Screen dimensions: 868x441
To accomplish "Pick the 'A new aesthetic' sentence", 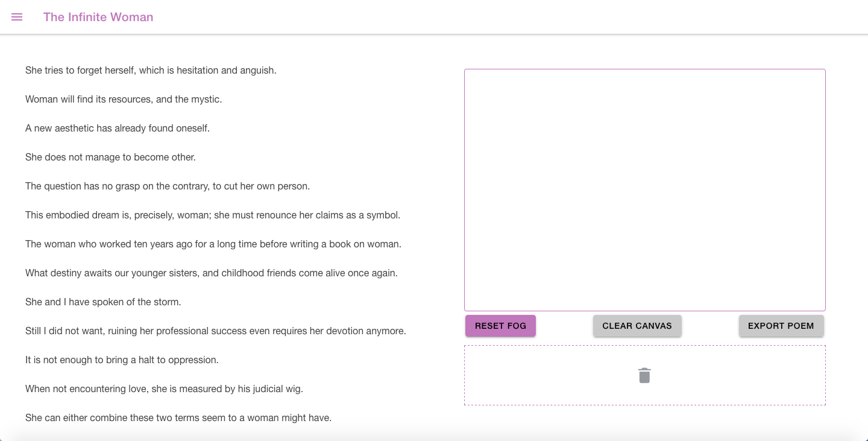I will click(x=118, y=128).
